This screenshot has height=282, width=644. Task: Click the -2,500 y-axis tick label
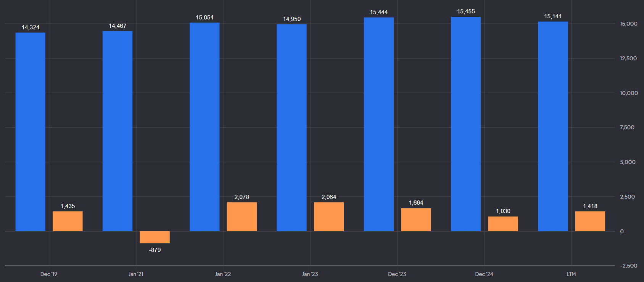629,266
